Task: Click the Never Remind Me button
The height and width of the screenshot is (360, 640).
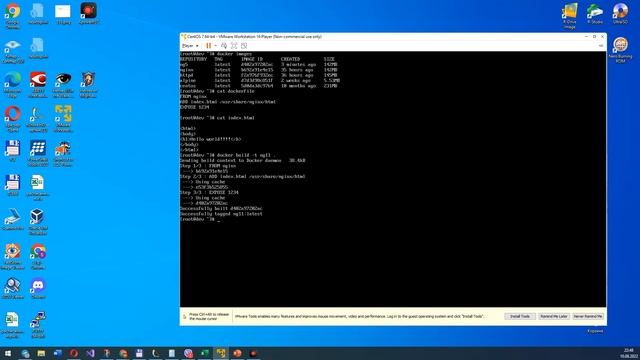Action: click(588, 316)
